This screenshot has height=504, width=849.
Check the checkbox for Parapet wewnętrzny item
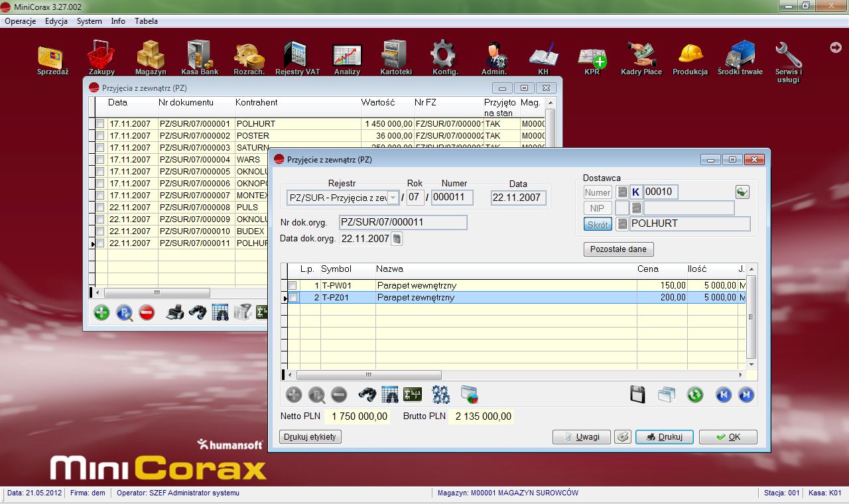pyautogui.click(x=292, y=286)
